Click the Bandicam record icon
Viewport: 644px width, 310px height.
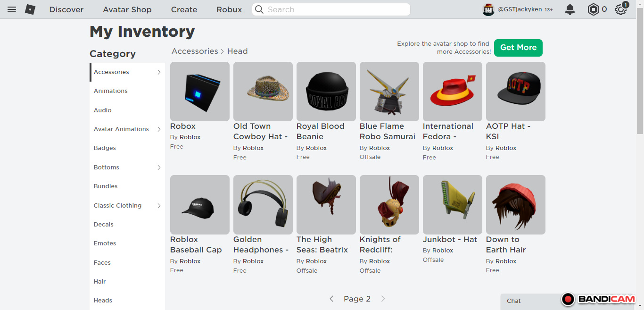tap(568, 299)
